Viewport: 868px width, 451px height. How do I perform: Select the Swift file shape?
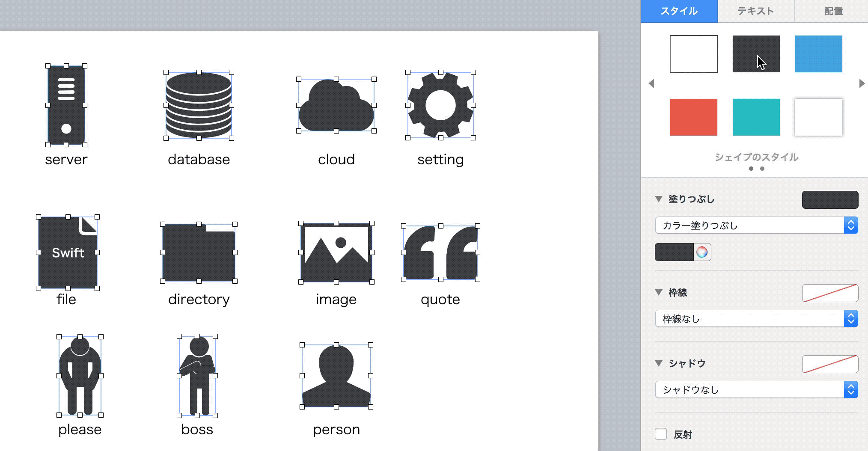[67, 252]
